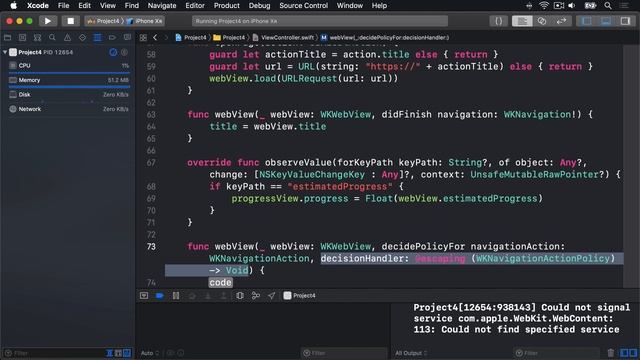The image size is (640, 360).
Task: Switch to the Standard editor
Action: [x=522, y=21]
